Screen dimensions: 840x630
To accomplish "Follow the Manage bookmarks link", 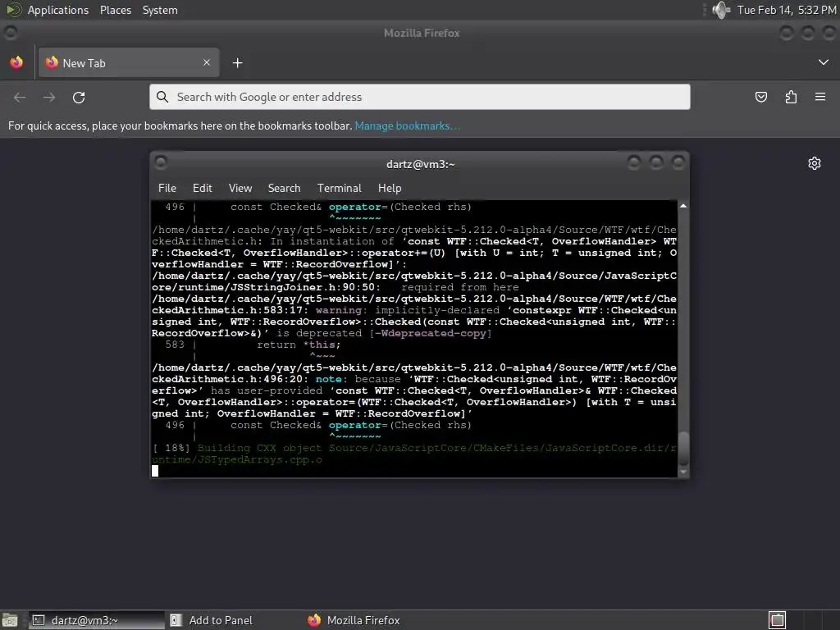I will pos(407,126).
